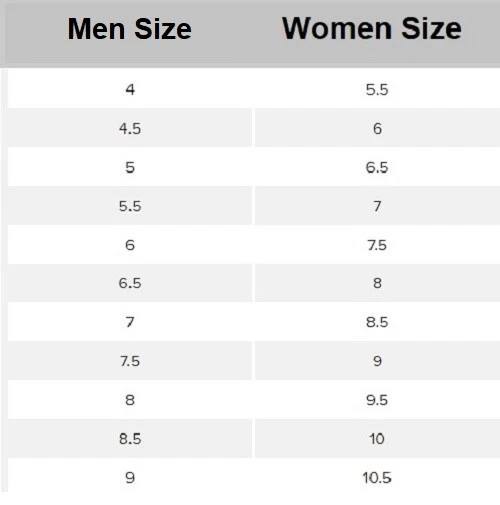Click the men size 9 value
Screen dimensions: 500x505
(130, 478)
